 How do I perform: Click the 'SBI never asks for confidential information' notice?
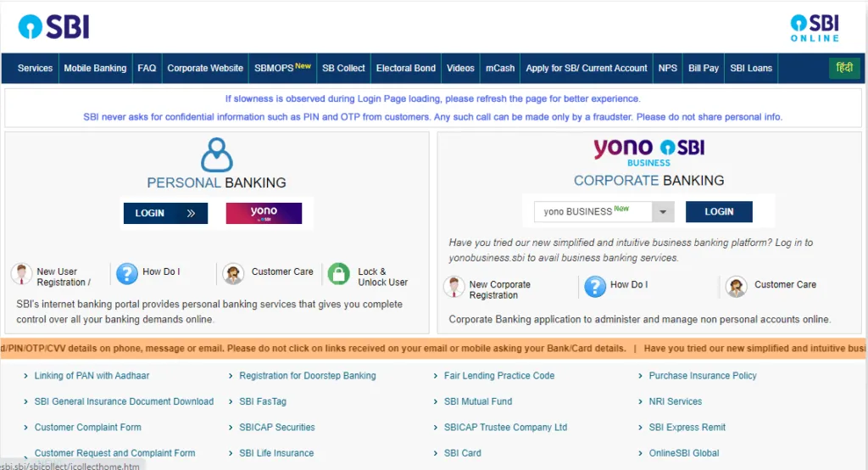pyautogui.click(x=432, y=117)
